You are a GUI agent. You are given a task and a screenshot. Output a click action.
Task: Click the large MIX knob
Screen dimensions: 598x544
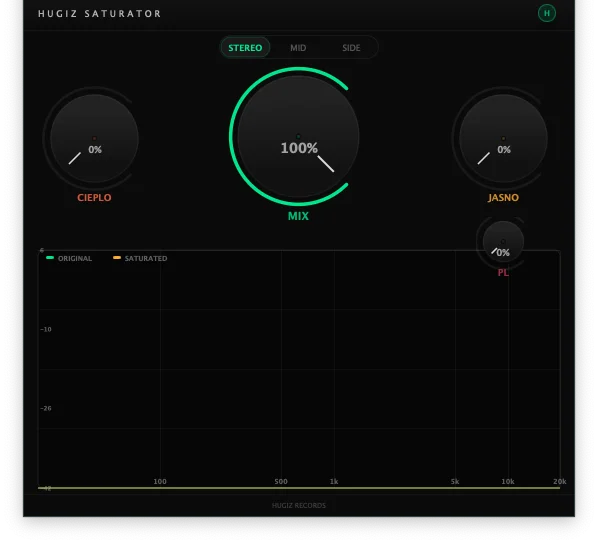pyautogui.click(x=298, y=137)
